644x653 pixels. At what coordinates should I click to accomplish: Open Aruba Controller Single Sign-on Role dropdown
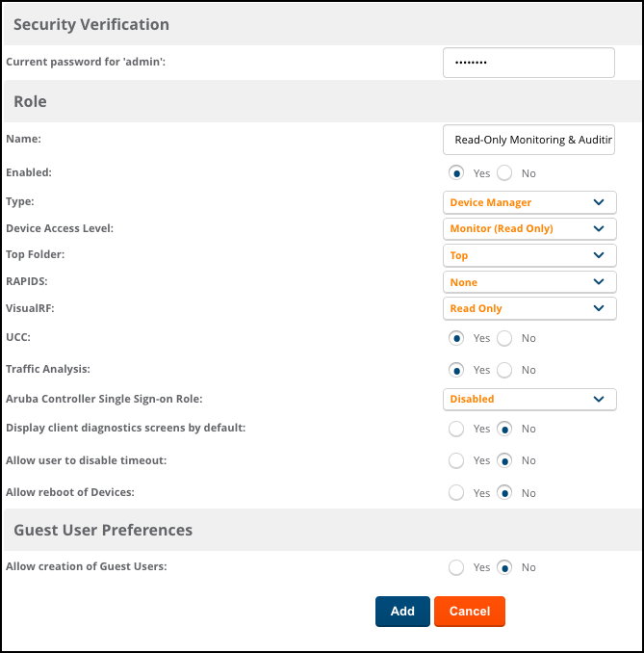tap(528, 399)
